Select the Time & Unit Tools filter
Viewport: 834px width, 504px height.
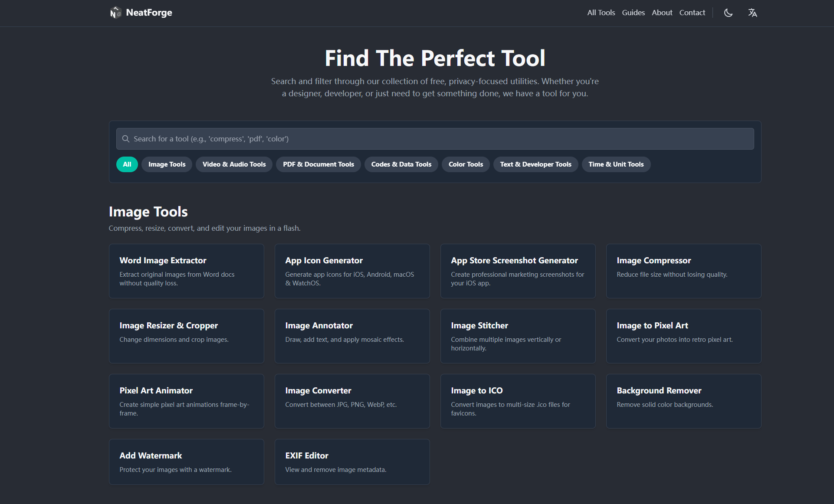pyautogui.click(x=616, y=164)
